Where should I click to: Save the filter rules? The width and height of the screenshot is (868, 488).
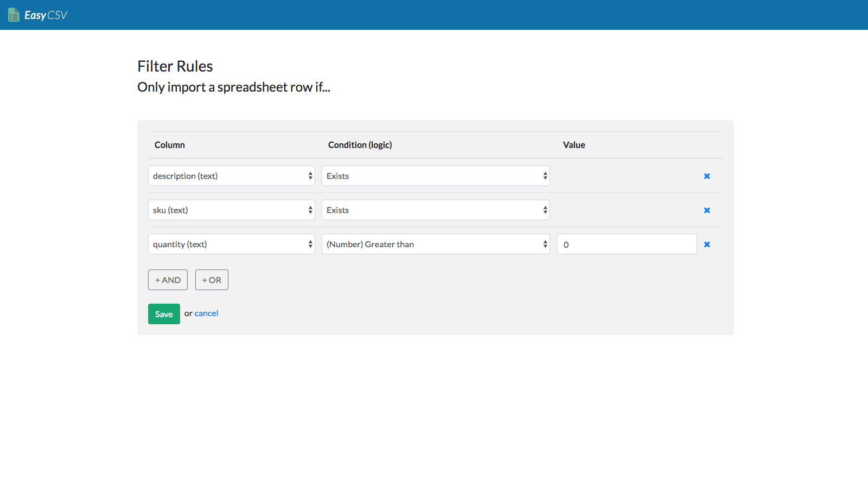pyautogui.click(x=164, y=314)
